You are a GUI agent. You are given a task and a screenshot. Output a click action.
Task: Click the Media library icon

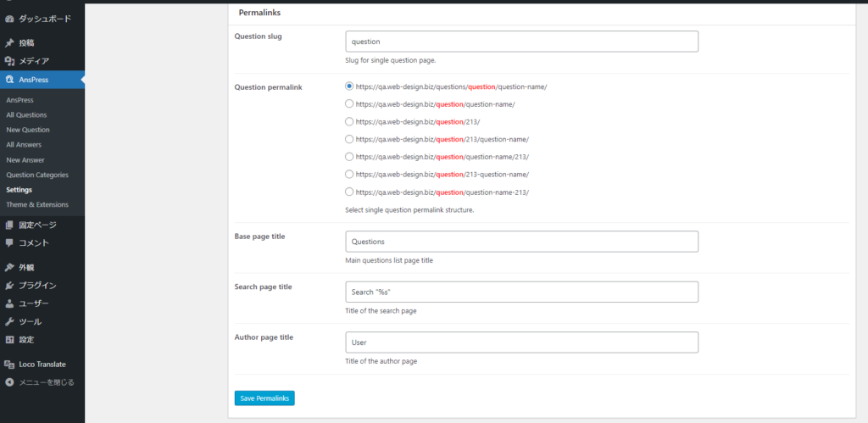9,61
